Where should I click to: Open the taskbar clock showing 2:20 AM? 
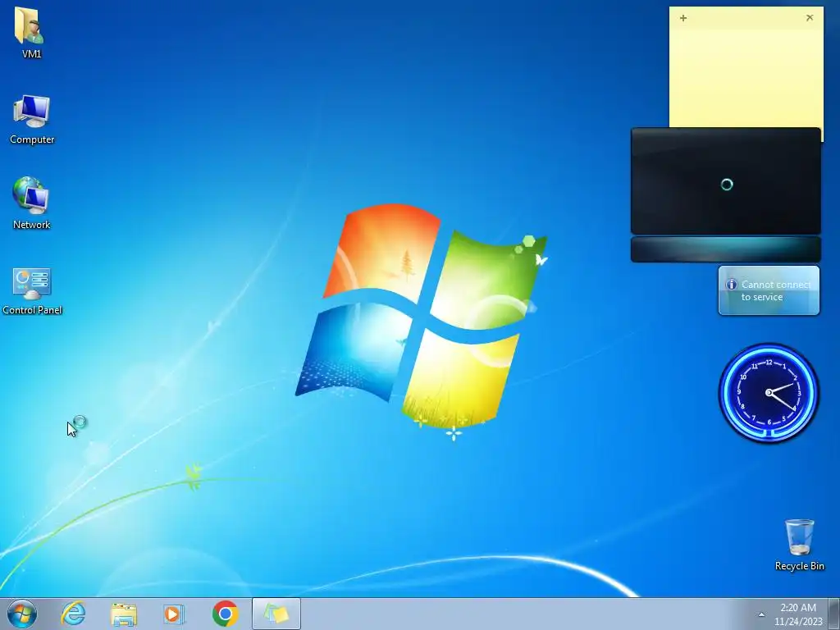(797, 614)
